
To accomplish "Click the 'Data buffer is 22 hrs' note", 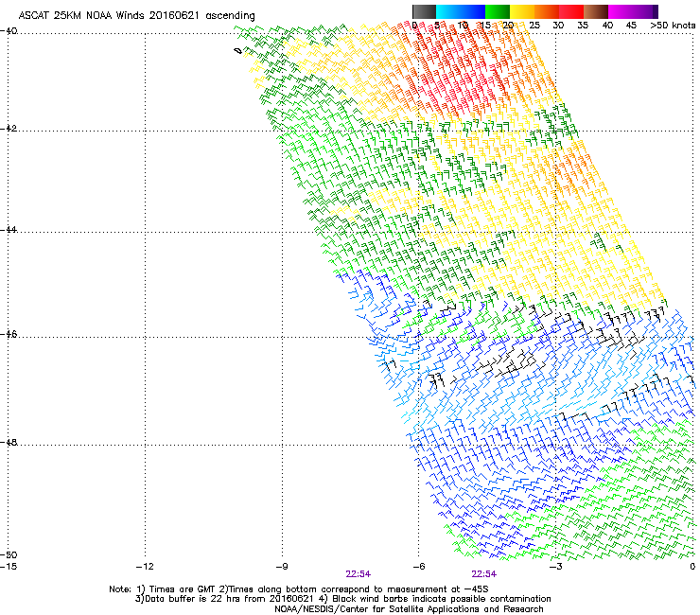I will coord(343,599).
